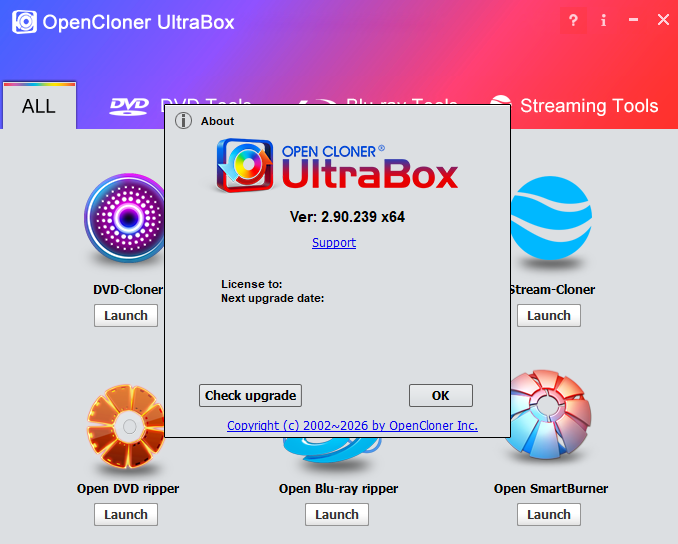Click the 'License to:' label
This screenshot has width=678, height=544.
click(x=252, y=284)
